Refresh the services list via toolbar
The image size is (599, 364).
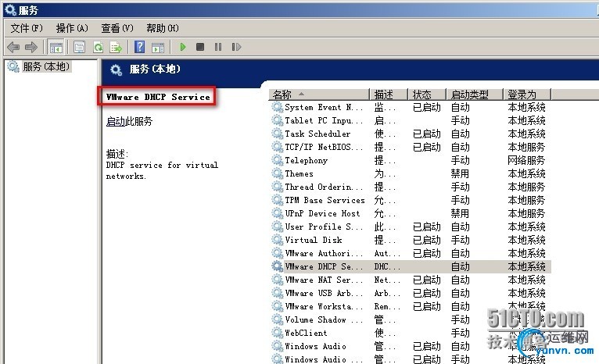99,48
